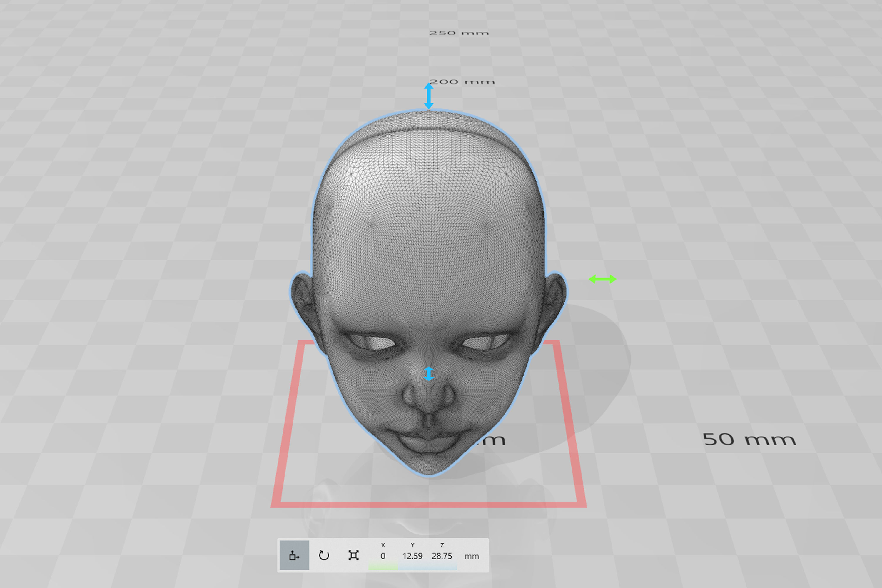
Task: Click the green horizontal move arrow
Action: coord(602,279)
